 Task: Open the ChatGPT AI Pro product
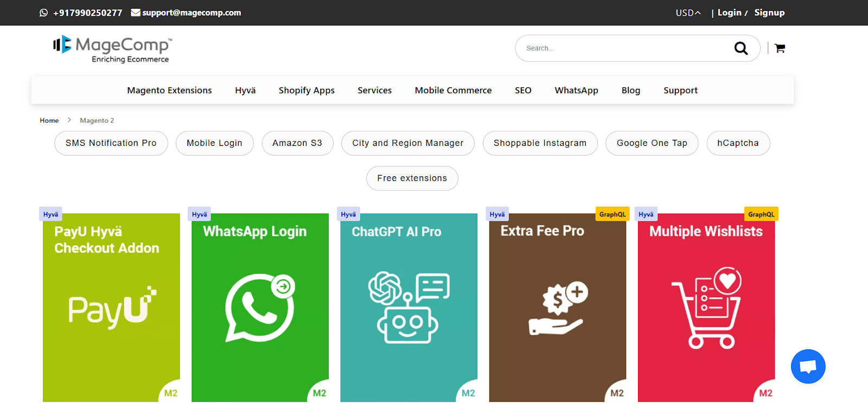tap(409, 307)
